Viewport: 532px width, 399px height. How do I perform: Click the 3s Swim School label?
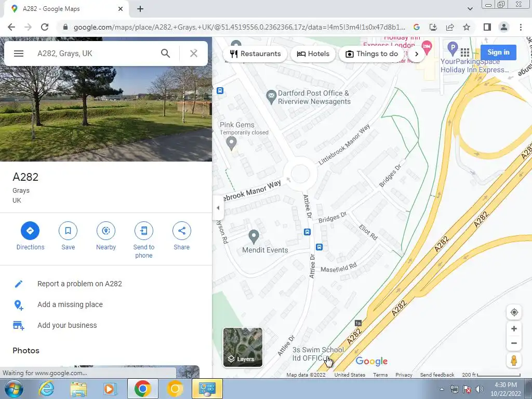(x=318, y=354)
